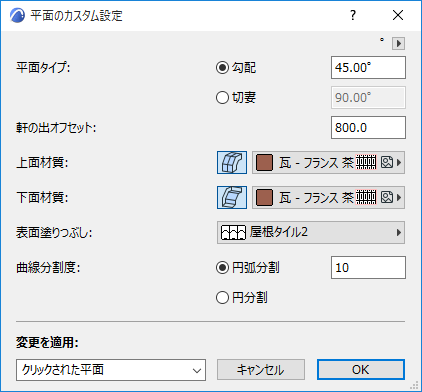The height and width of the screenshot is (392, 422).
Task: Click the disabled 90.00° gable angle field
Action: pyautogui.click(x=368, y=98)
